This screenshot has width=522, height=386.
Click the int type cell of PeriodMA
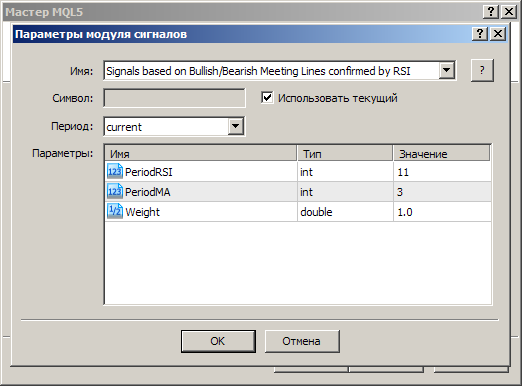[x=345, y=192]
